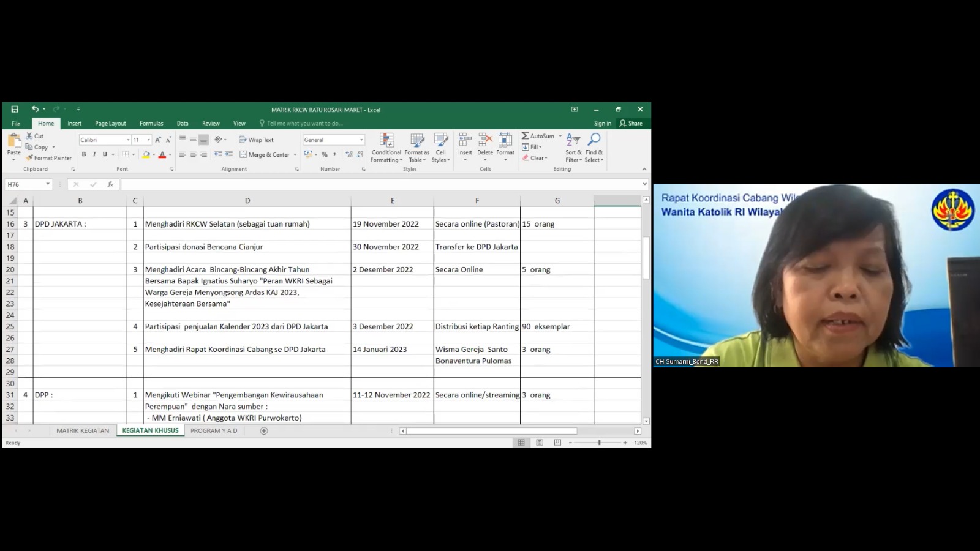The width and height of the screenshot is (980, 551).
Task: Switch to the Page Layout ribbon tab
Action: click(110, 124)
